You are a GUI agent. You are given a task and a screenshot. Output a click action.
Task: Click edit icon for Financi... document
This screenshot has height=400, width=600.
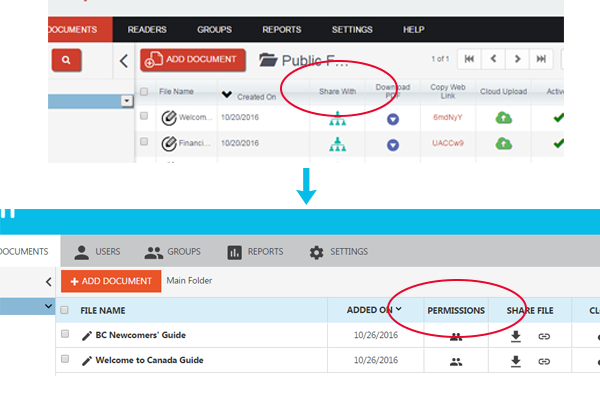point(169,144)
